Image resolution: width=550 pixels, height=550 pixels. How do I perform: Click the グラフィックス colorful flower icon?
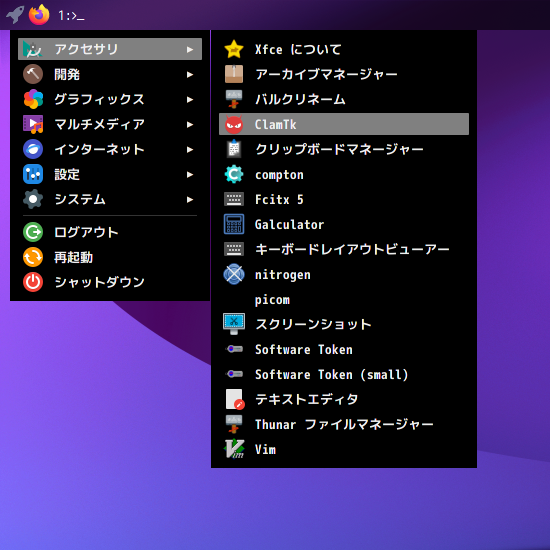(33, 99)
